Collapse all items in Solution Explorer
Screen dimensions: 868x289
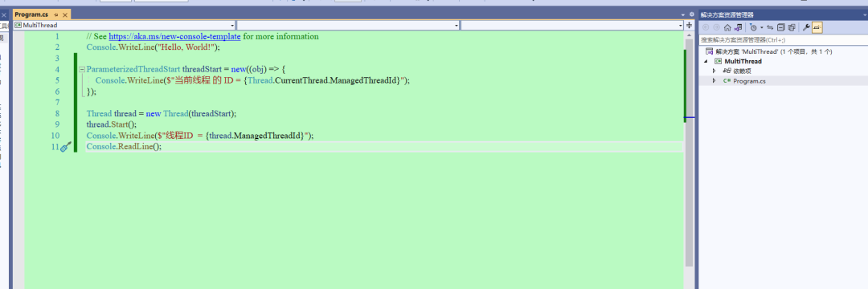[x=780, y=27]
